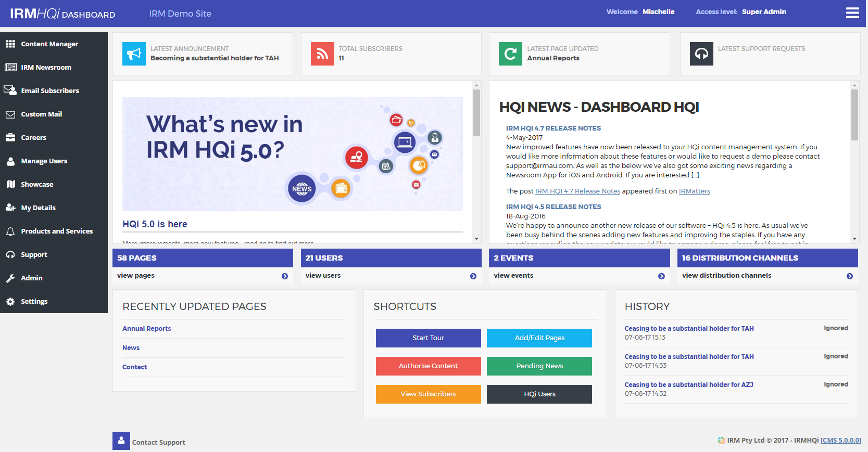
Task: Click the HQI News panel scrollbar thumb
Action: click(x=854, y=115)
